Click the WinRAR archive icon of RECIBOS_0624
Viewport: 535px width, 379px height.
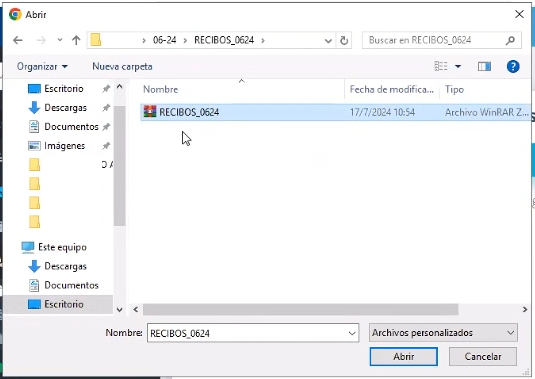(150, 112)
